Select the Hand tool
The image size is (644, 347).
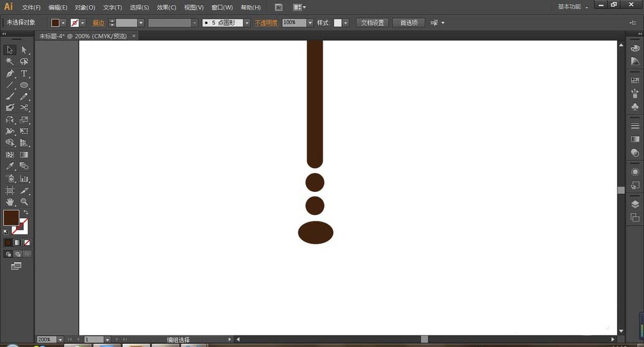tap(10, 202)
